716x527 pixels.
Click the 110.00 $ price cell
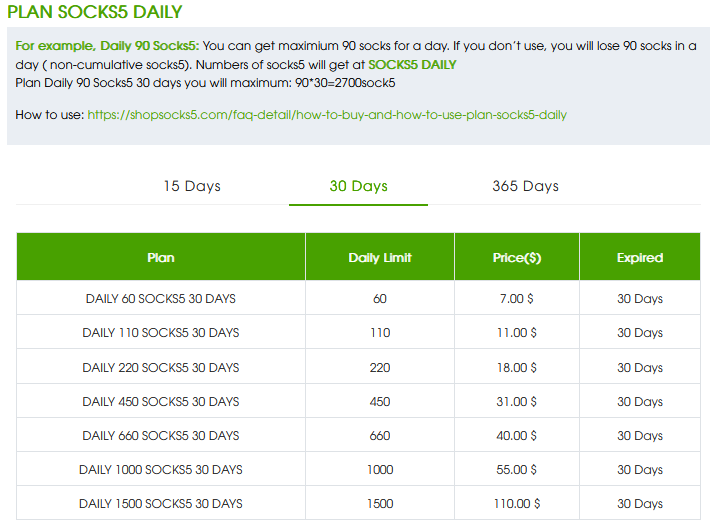[517, 504]
